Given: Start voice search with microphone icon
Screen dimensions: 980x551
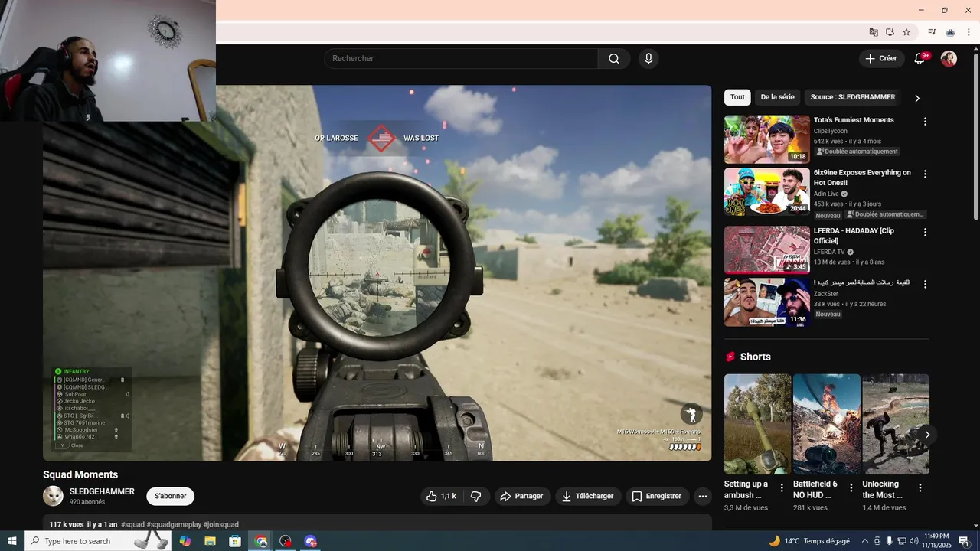Looking at the screenshot, I should pyautogui.click(x=648, y=59).
